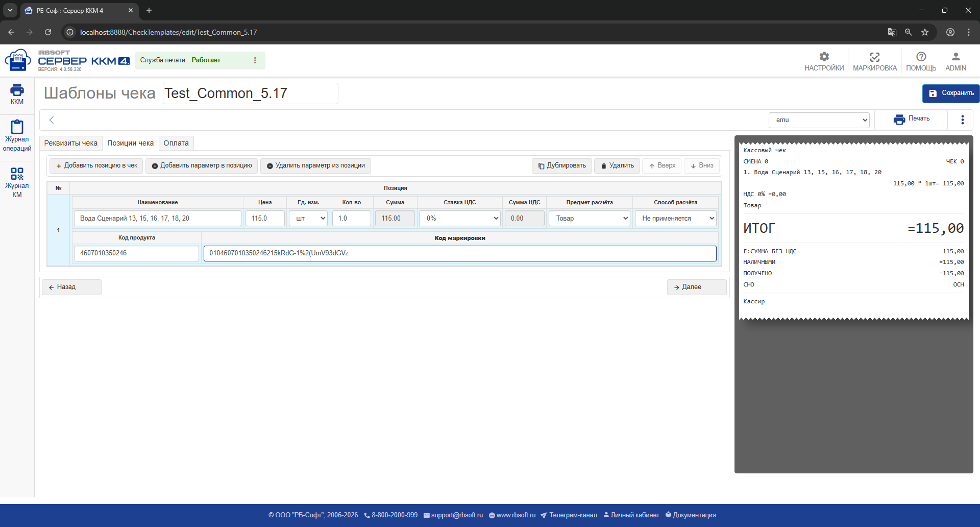View site information icon in address bar

click(70, 32)
